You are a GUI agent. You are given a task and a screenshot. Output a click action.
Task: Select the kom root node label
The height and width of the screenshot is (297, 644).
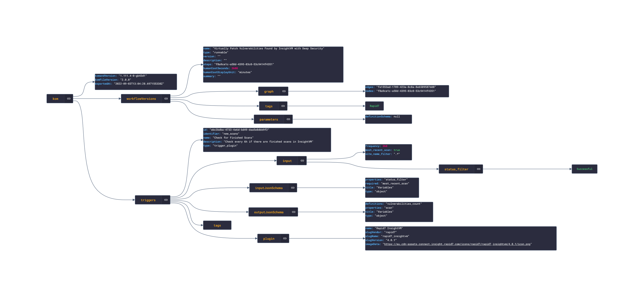pyautogui.click(x=56, y=99)
